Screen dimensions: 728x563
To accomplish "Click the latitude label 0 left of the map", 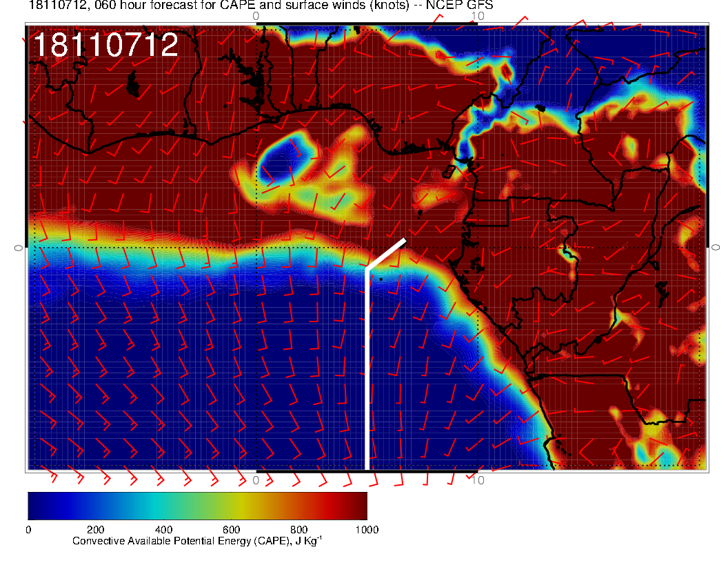I will tap(19, 248).
